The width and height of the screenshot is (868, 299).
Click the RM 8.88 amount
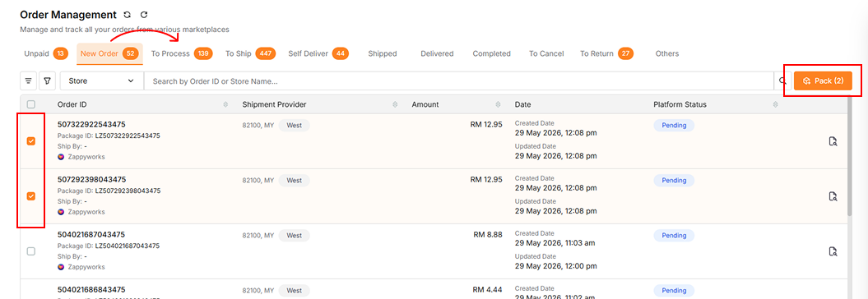pyautogui.click(x=488, y=234)
